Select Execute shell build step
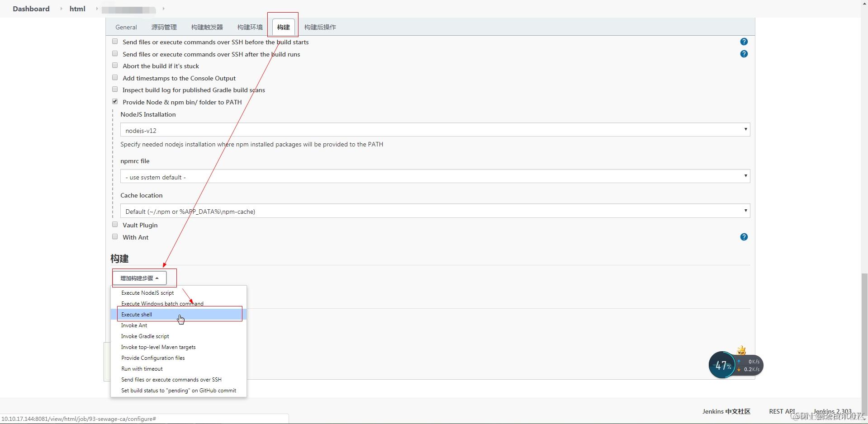868x424 pixels. [x=179, y=315]
